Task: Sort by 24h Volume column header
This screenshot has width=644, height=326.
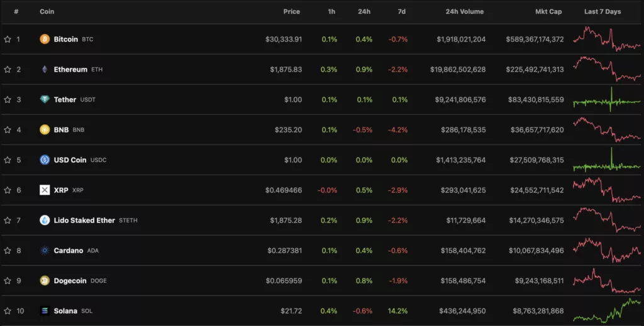Action: [465, 11]
